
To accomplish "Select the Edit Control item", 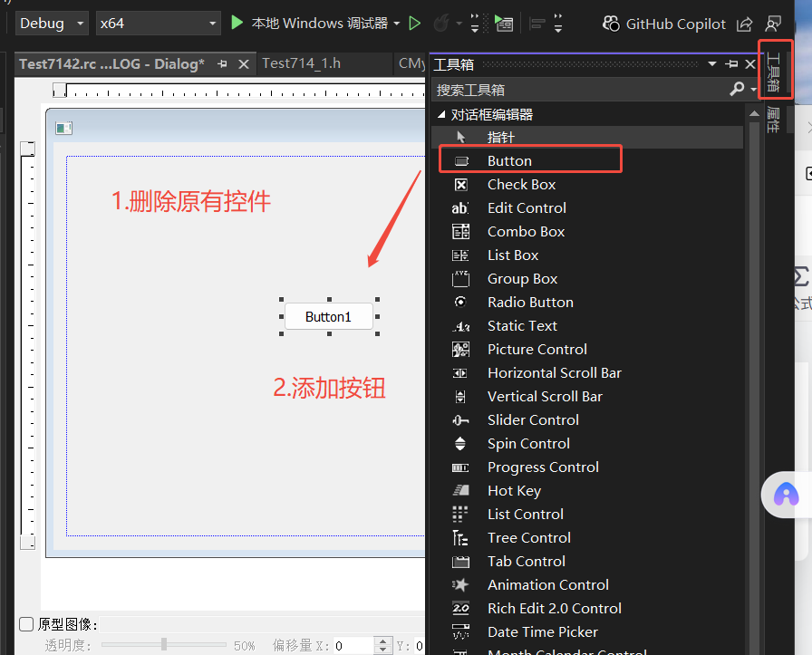I will pyautogui.click(x=586, y=207).
